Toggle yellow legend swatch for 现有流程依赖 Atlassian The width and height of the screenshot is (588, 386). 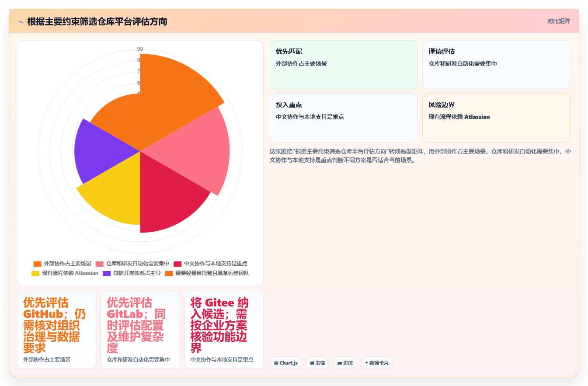coord(35,273)
